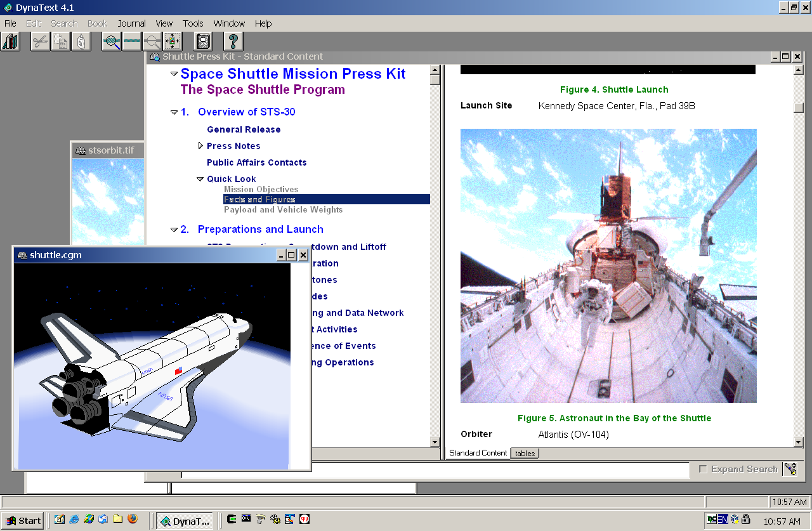
Task: Click the flashlight search icon
Action: pos(790,469)
